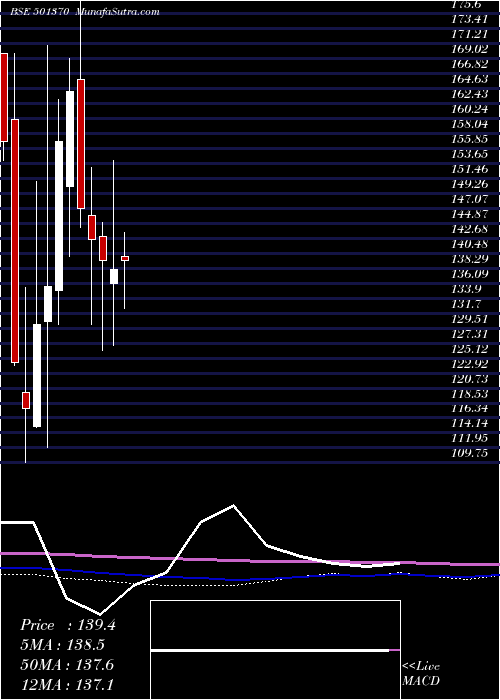Click the Price : 139.4 readout
Screen dimensions: 500x700
(x=68, y=625)
